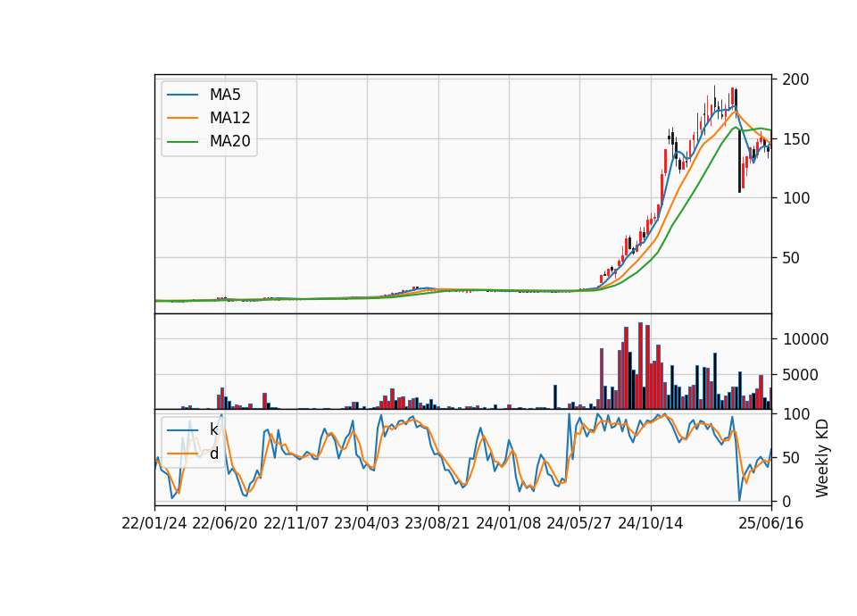
Task: Click the MA20 legend label
Action: click(x=229, y=141)
